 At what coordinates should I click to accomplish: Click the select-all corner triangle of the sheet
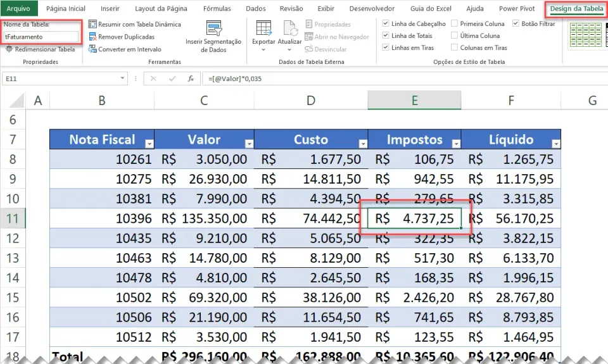click(x=16, y=101)
